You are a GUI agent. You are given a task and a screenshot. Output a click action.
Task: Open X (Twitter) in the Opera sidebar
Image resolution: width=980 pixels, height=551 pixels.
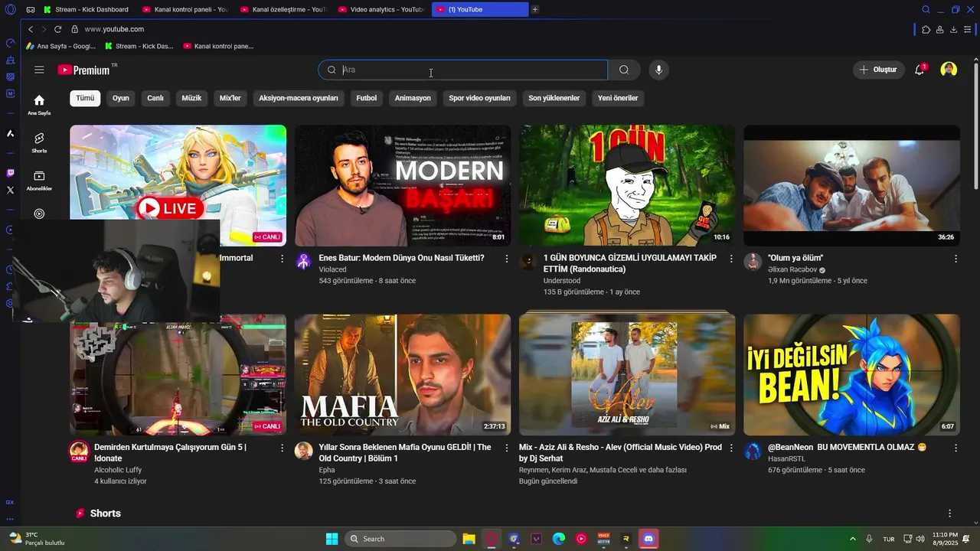10,190
